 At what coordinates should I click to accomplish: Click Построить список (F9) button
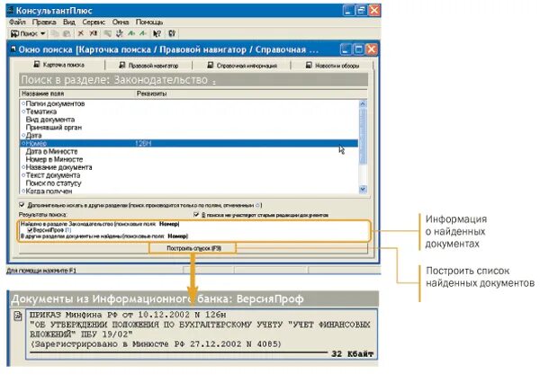(193, 248)
